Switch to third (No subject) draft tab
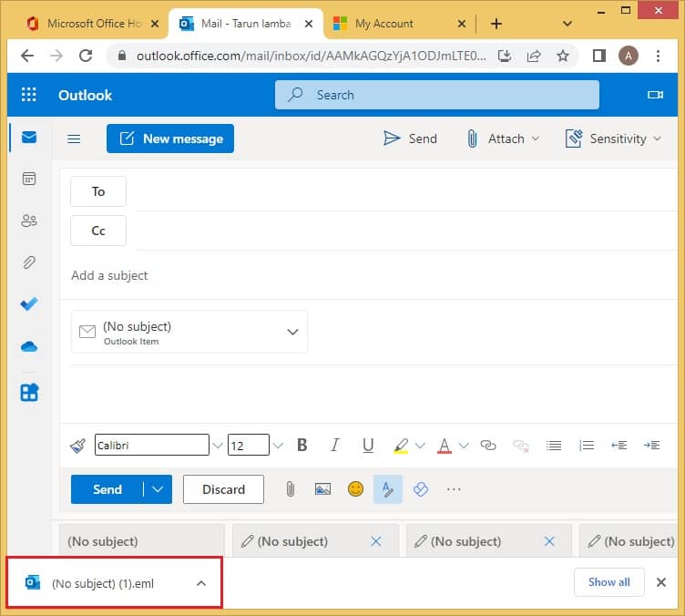 click(466, 541)
